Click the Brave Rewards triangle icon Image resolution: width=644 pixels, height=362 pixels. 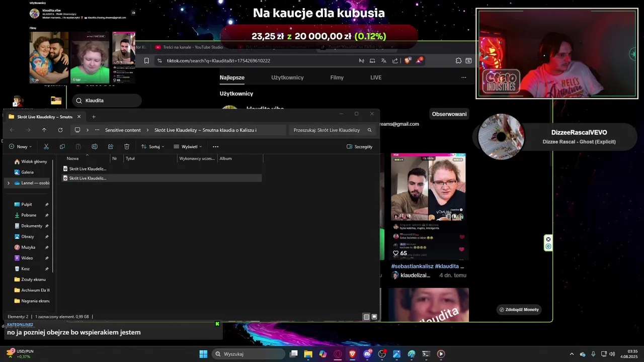pos(419,60)
